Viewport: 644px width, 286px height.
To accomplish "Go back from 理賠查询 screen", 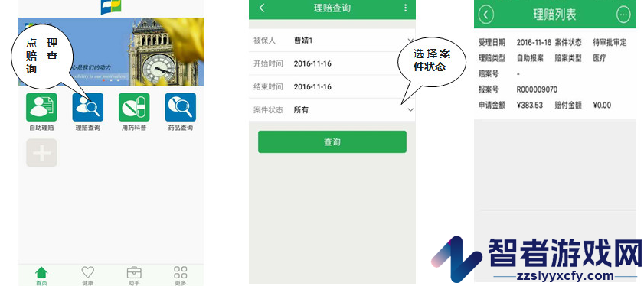I will [x=262, y=8].
